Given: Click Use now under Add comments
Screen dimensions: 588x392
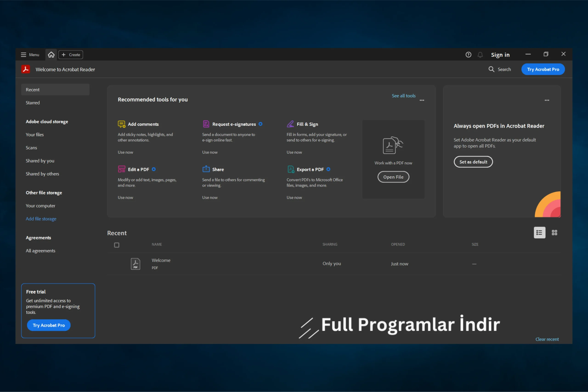Looking at the screenshot, I should pos(125,152).
